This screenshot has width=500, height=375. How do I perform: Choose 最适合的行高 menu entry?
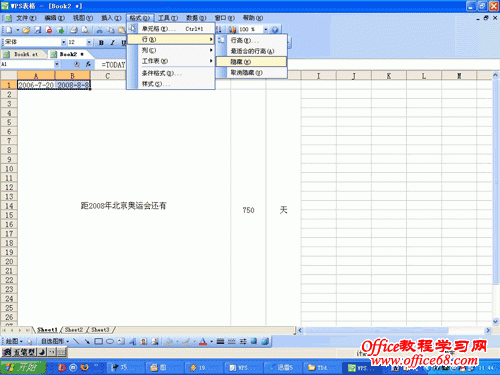coord(251,51)
